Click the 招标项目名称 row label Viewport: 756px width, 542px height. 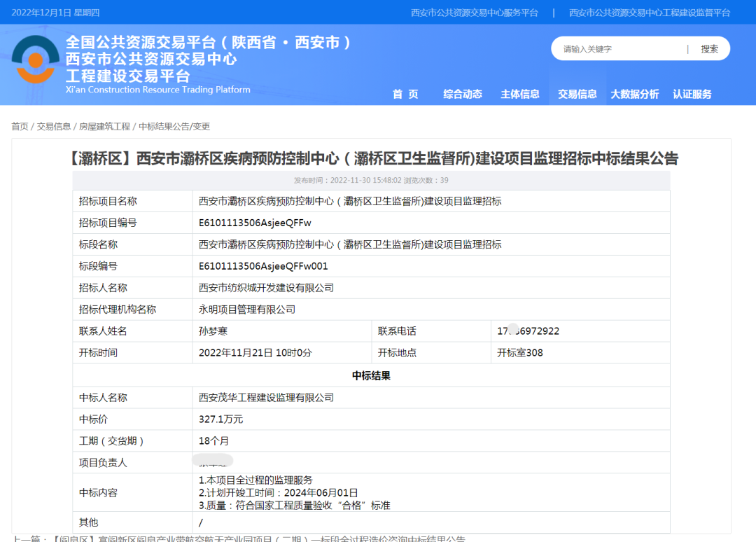108,201
